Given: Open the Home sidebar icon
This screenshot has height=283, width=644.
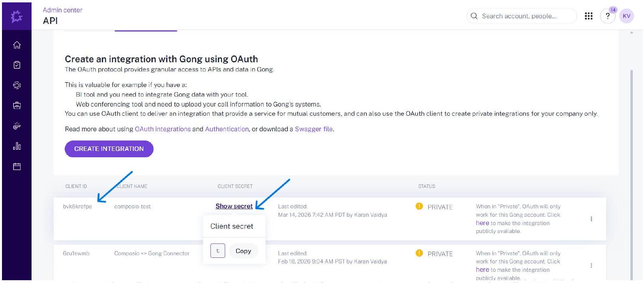Looking at the screenshot, I should pos(17,45).
